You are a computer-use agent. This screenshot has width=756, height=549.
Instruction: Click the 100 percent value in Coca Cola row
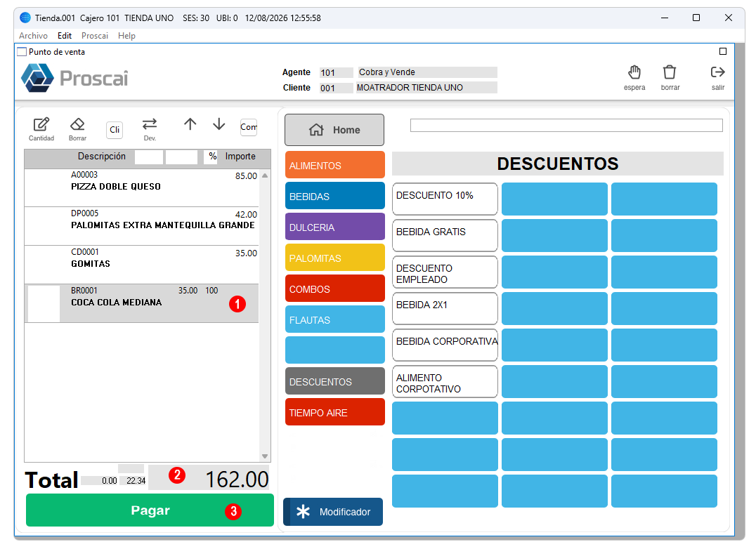(x=211, y=291)
